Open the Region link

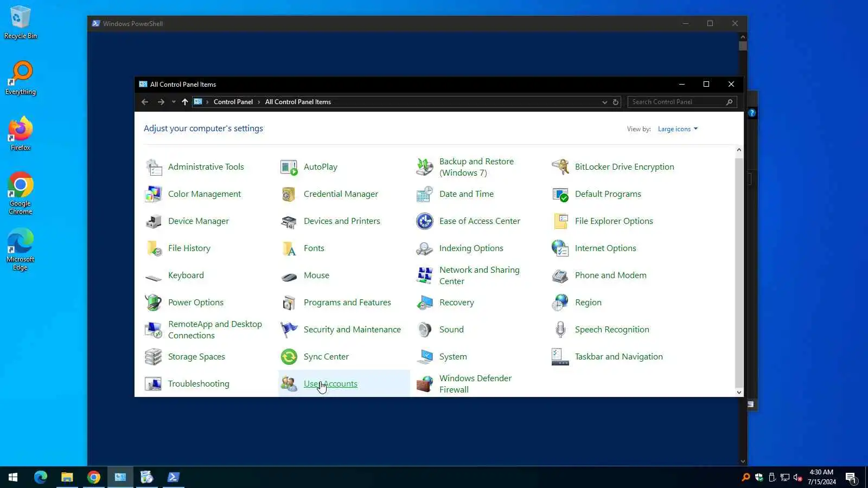[x=588, y=303]
